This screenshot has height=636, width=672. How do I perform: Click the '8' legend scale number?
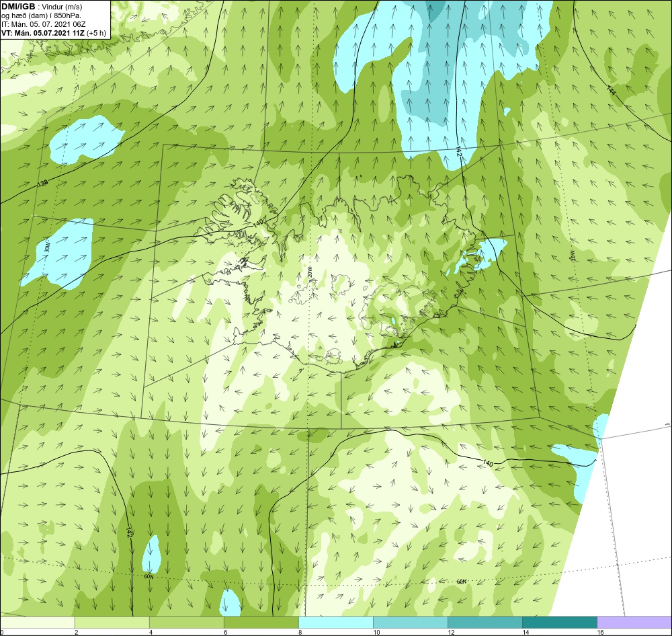click(x=300, y=632)
